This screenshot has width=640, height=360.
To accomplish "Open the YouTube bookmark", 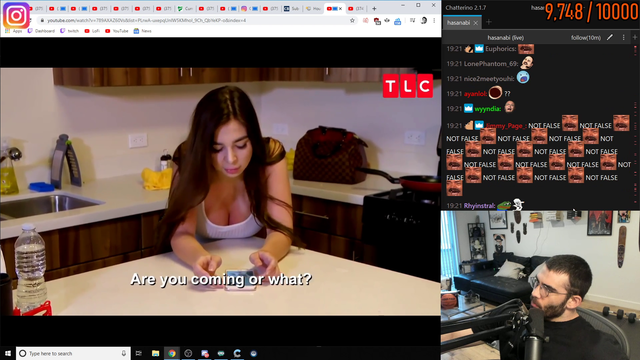I will coord(117,31).
